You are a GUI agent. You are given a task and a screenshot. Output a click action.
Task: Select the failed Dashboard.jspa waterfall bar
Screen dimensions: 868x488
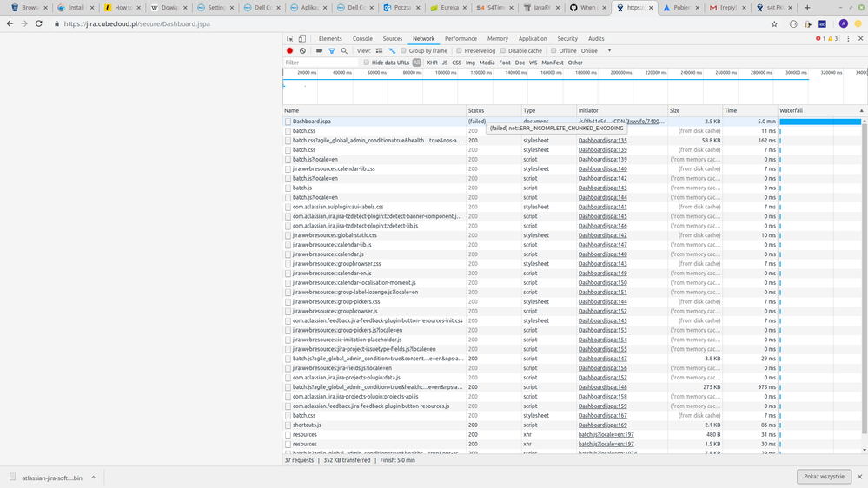(820, 122)
